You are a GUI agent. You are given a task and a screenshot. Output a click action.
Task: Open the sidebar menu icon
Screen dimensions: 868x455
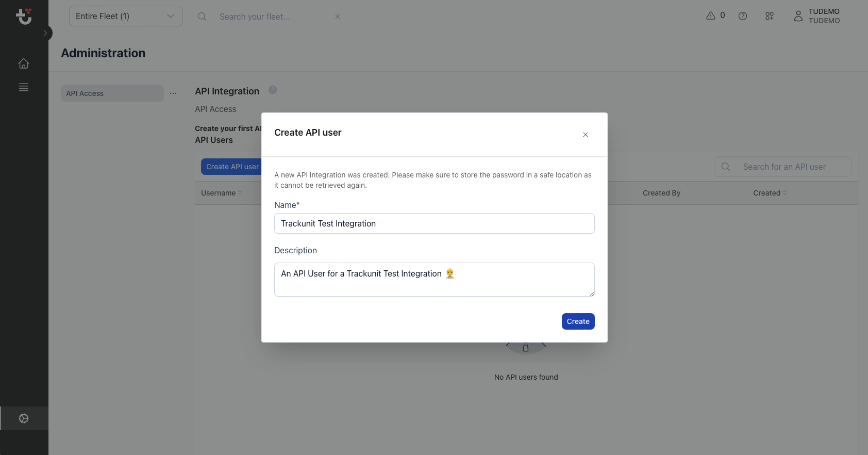[24, 87]
